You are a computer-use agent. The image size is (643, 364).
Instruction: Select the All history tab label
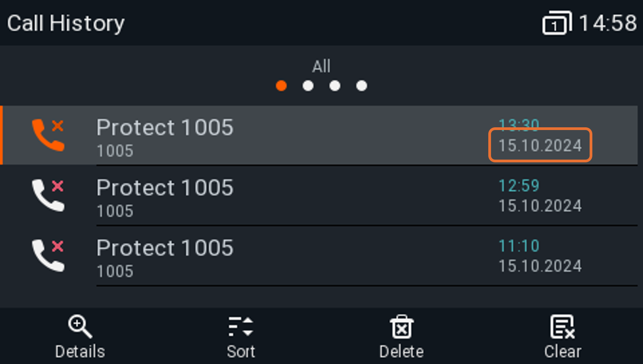click(321, 66)
